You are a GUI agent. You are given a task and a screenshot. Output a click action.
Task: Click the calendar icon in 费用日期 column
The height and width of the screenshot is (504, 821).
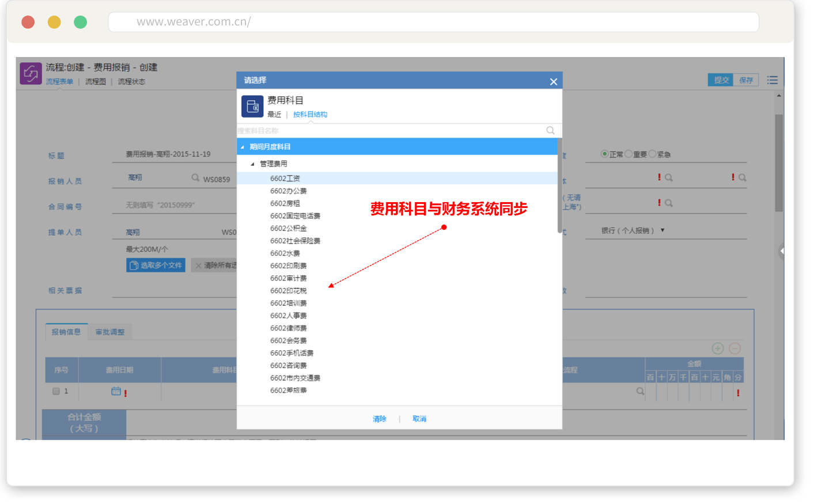116,391
